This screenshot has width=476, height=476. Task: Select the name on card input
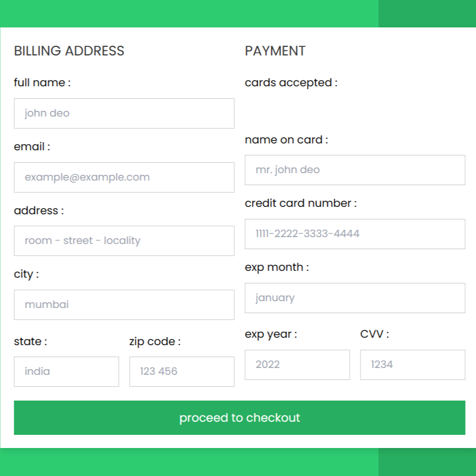click(x=355, y=170)
